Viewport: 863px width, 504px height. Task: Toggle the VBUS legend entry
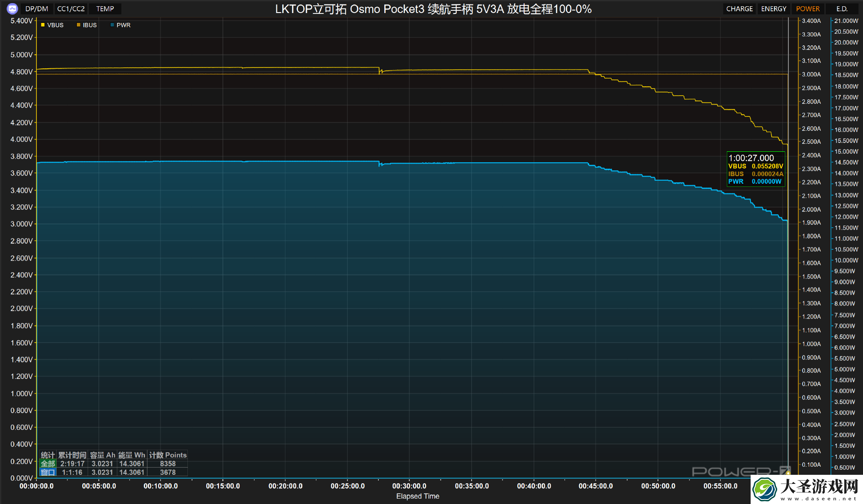pyautogui.click(x=52, y=25)
